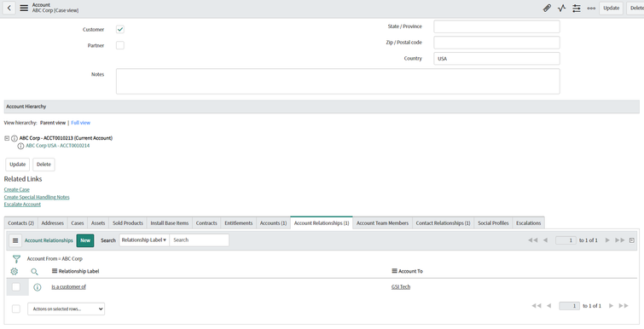
Task: Click the list personalize gear icon
Action: click(14, 271)
